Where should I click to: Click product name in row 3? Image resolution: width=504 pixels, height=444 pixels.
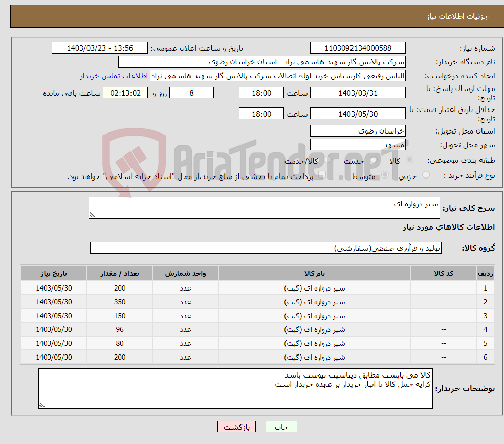pos(315,316)
